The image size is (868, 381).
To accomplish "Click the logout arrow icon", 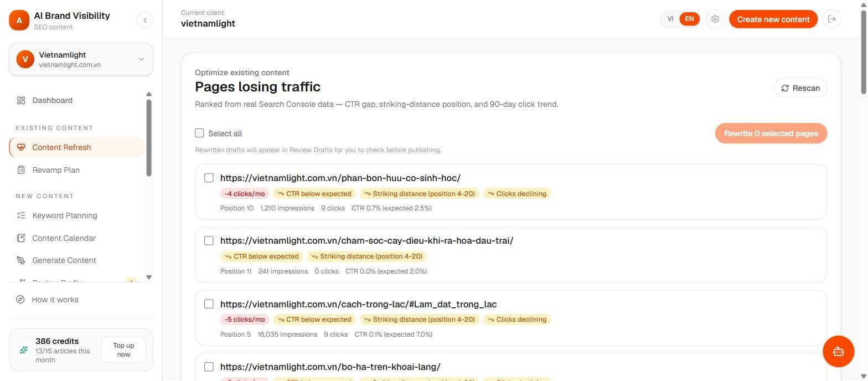I will (831, 19).
